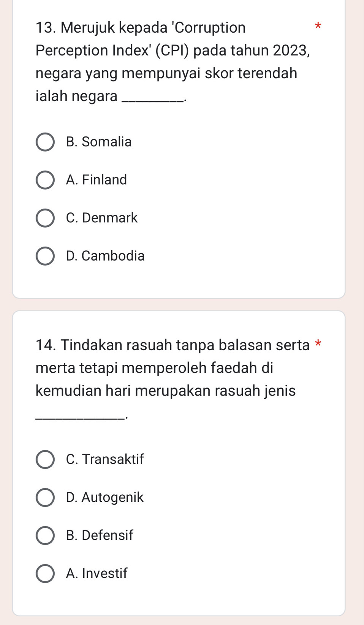Viewport: 364px width, 625px height.
Task: Select C. Transaktif for question 14
Action: click(44, 459)
